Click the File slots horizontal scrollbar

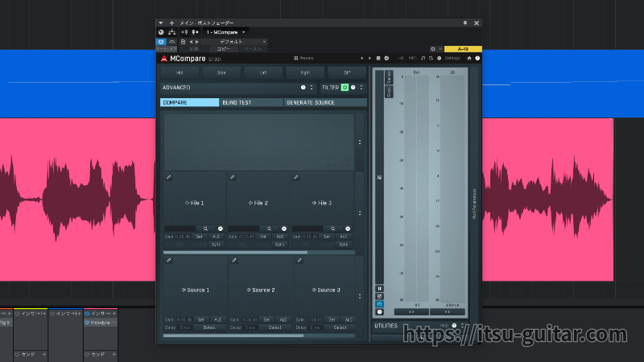[235, 253]
